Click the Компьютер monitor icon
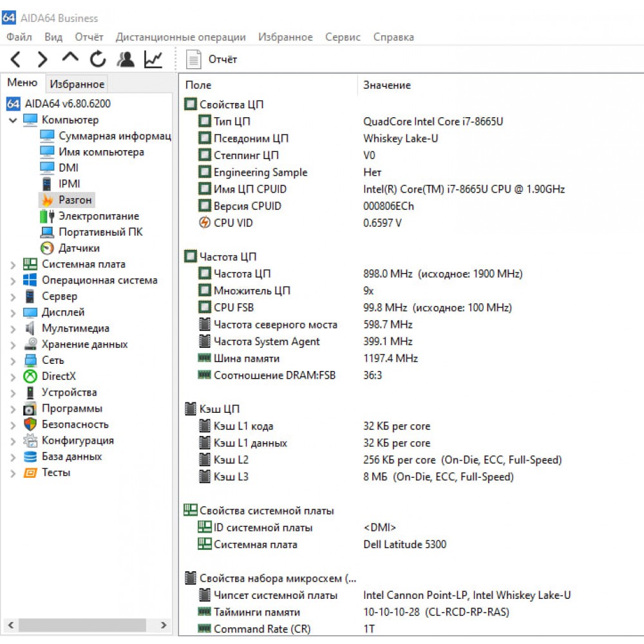The image size is (644, 644). [x=30, y=120]
